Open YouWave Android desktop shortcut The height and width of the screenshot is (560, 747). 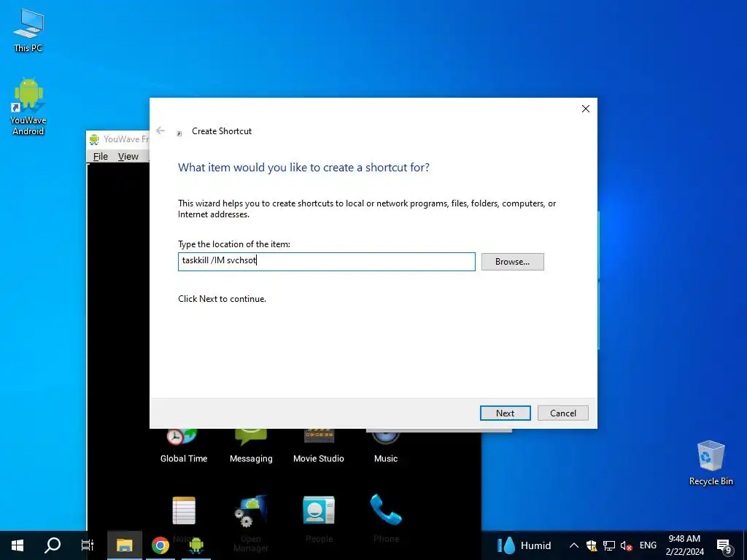[x=28, y=106]
